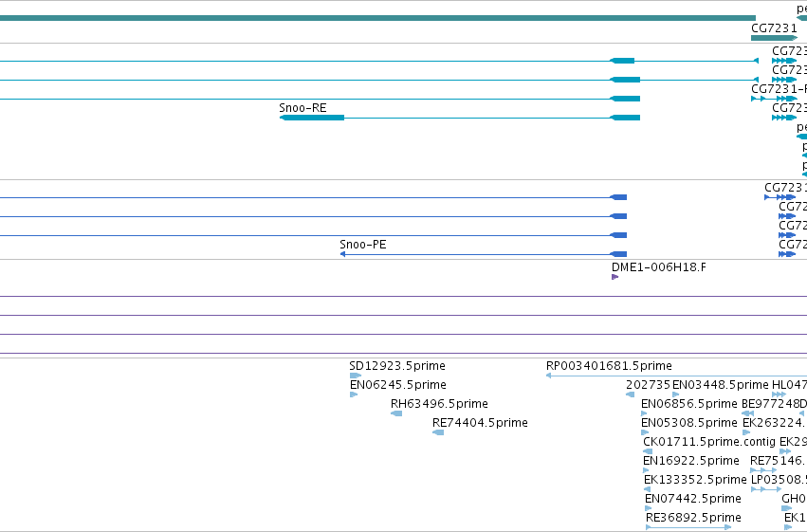The image size is (807, 532).
Task: Click the thick exon block under Snoo-RE
Action: 312,118
